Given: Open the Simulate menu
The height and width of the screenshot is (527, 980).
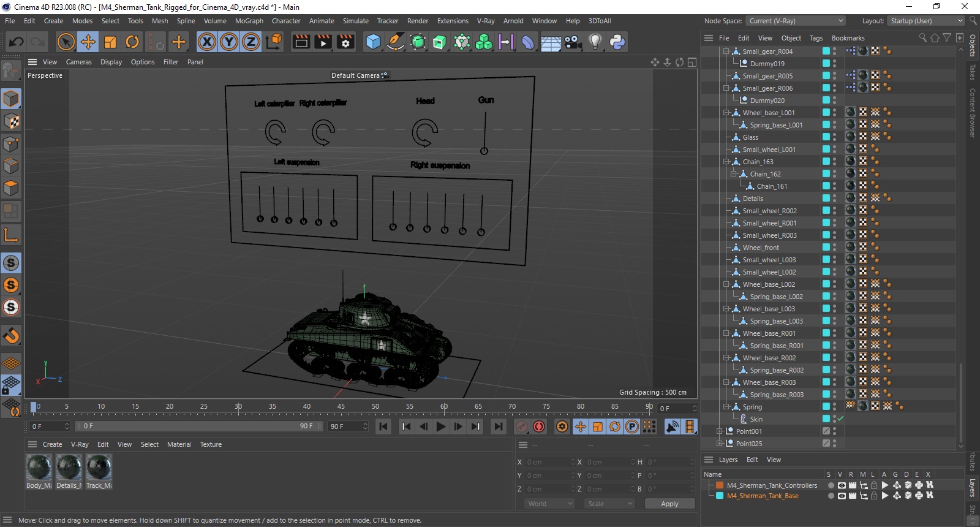Looking at the screenshot, I should point(356,21).
